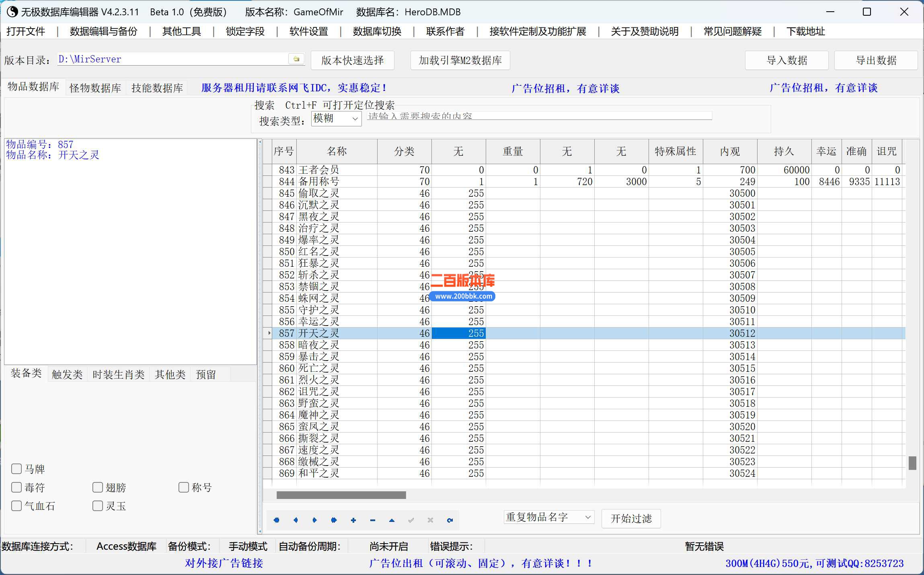924x575 pixels.
Task: Open the 数据库切换 menu
Action: click(377, 31)
